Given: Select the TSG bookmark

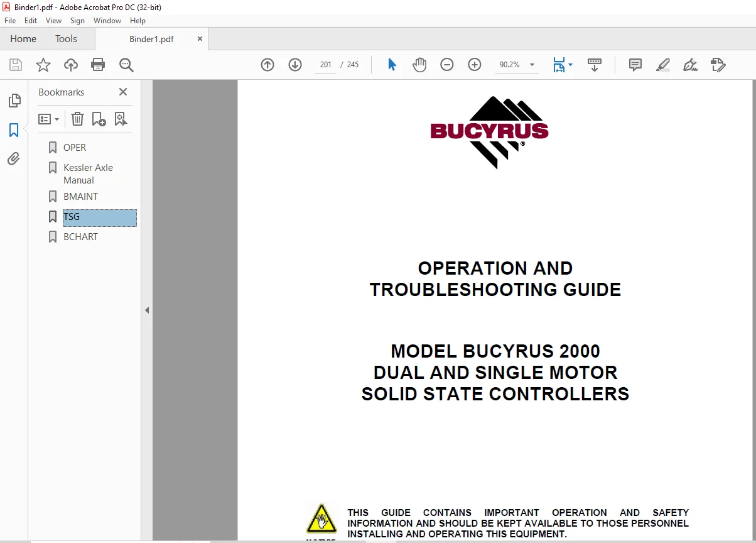Looking at the screenshot, I should click(x=99, y=217).
